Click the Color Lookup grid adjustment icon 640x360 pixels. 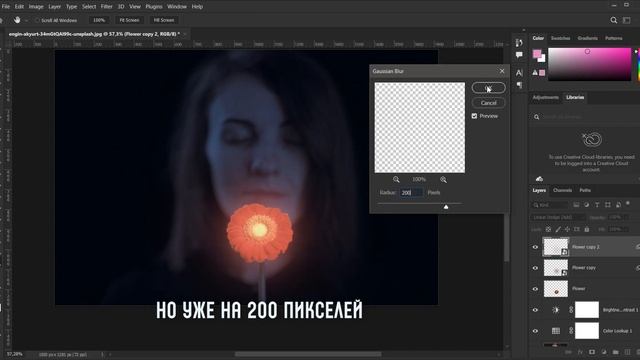click(556, 331)
